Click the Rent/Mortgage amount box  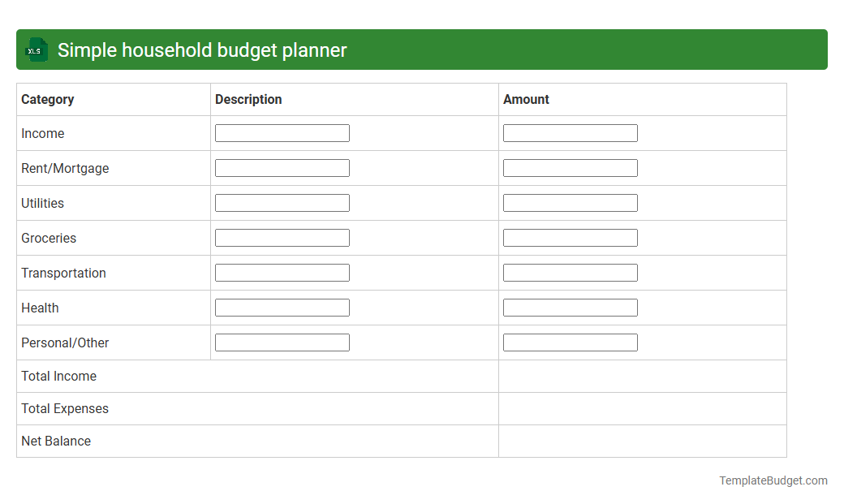(x=570, y=167)
